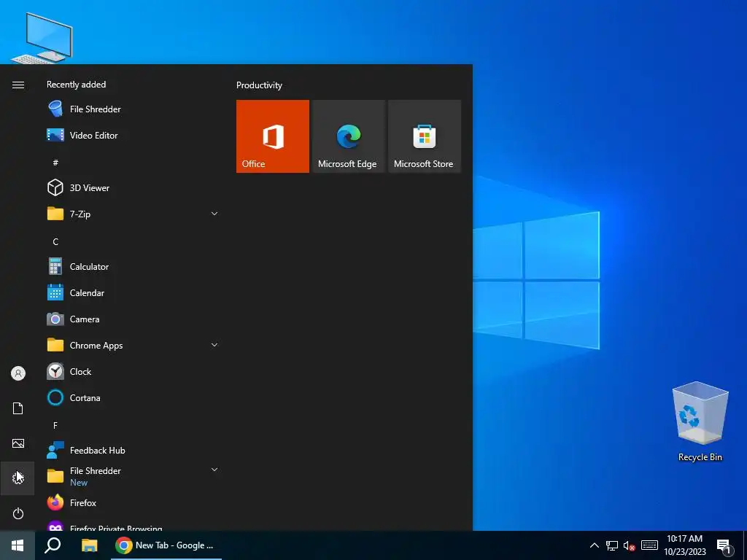Open the Microsoft Store tile
The image size is (747, 560).
pyautogui.click(x=425, y=136)
